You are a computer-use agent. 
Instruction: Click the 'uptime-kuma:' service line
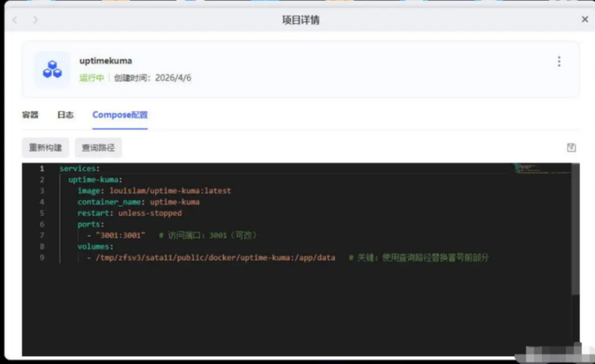tap(95, 179)
